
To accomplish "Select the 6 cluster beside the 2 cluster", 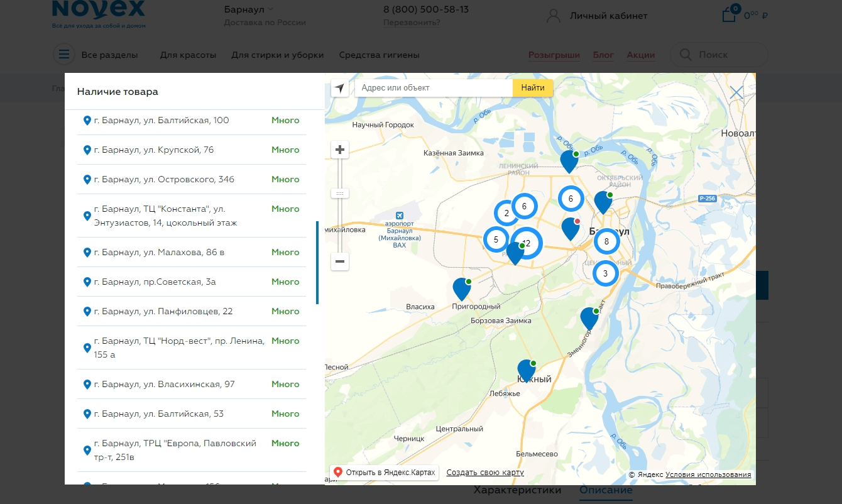I will [x=524, y=205].
